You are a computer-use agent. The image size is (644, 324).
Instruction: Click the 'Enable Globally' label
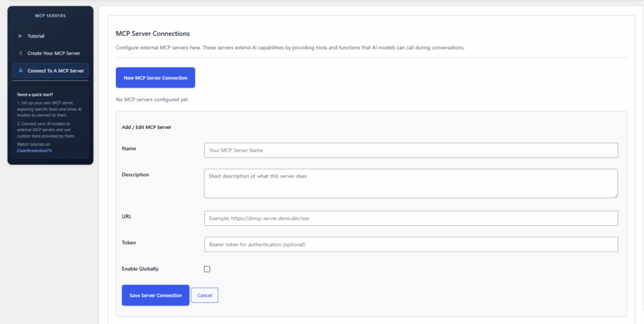pos(140,269)
